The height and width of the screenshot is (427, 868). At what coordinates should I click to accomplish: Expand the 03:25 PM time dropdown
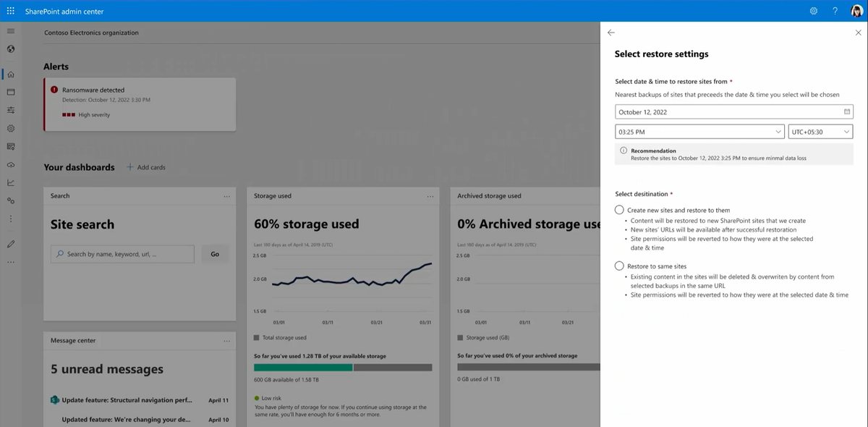click(699, 132)
